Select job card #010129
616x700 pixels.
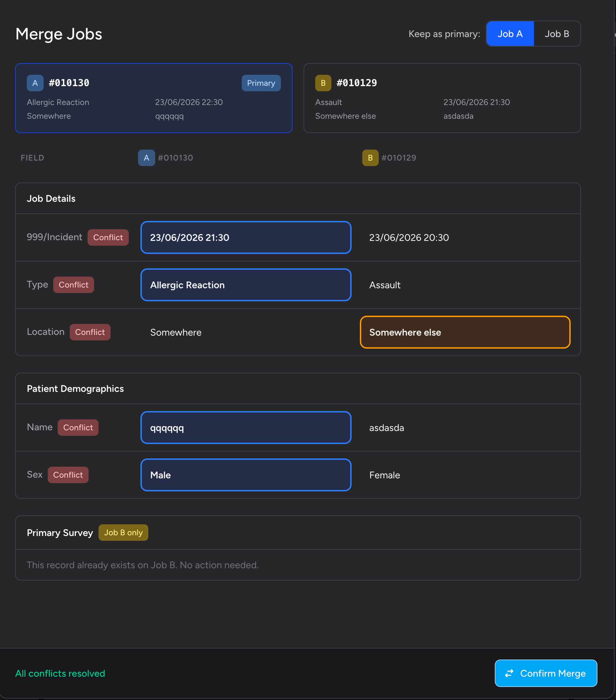pos(442,98)
